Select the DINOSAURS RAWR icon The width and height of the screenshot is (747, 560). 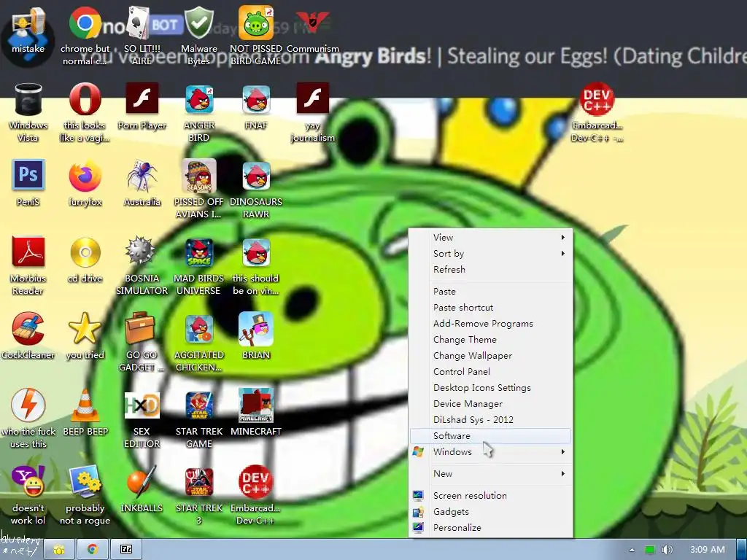(x=256, y=175)
